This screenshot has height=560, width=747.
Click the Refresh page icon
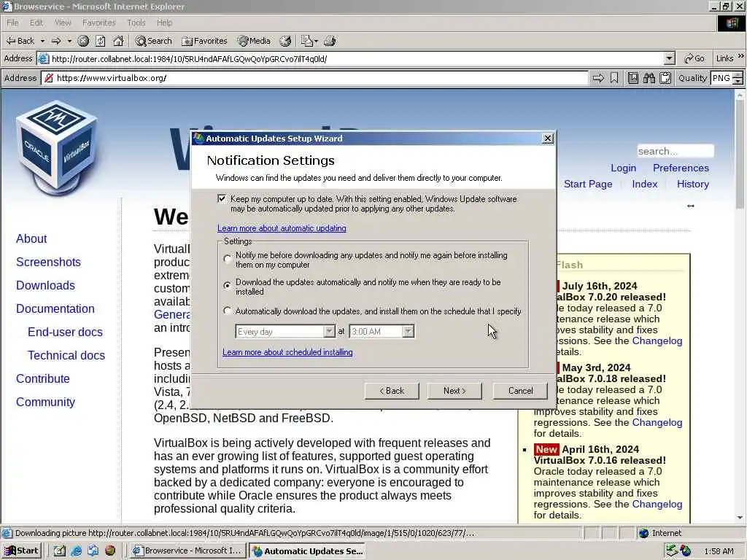pyautogui.click(x=101, y=41)
